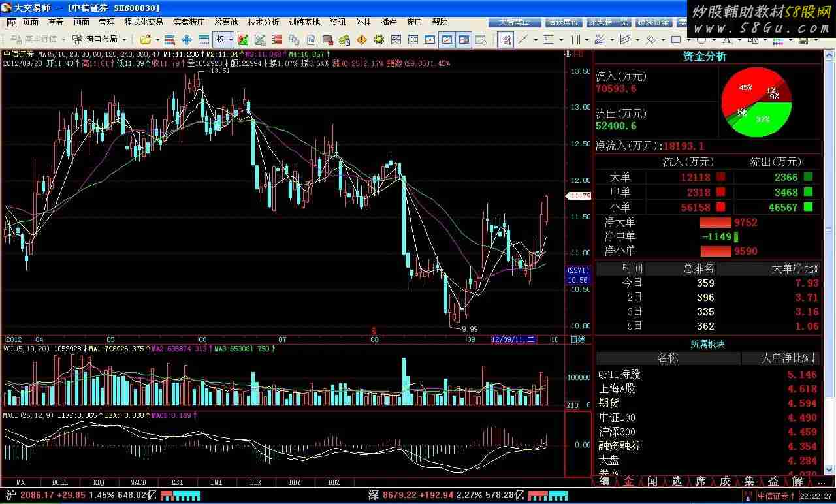Toggle the 权 adjustment price button
Screen dimensions: 836x504
(220, 39)
